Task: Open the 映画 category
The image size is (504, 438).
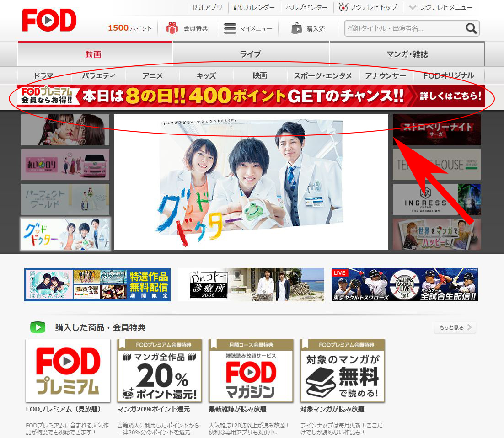Action: (260, 76)
